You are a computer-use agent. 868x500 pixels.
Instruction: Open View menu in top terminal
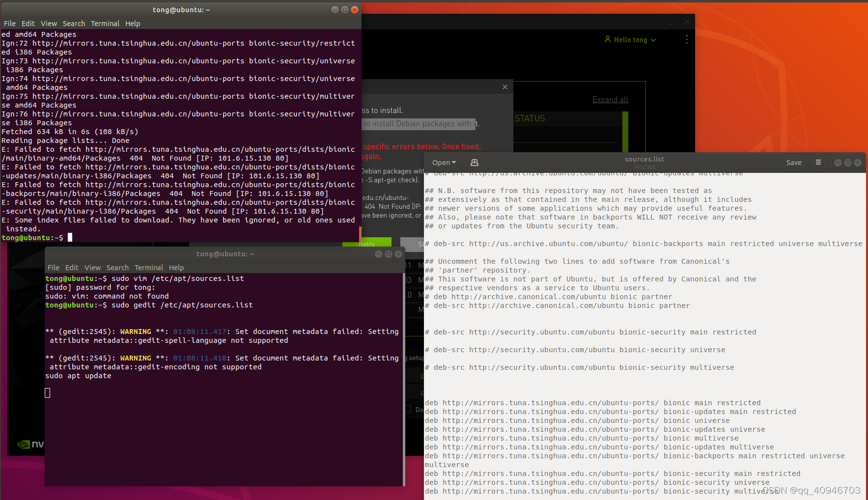49,24
